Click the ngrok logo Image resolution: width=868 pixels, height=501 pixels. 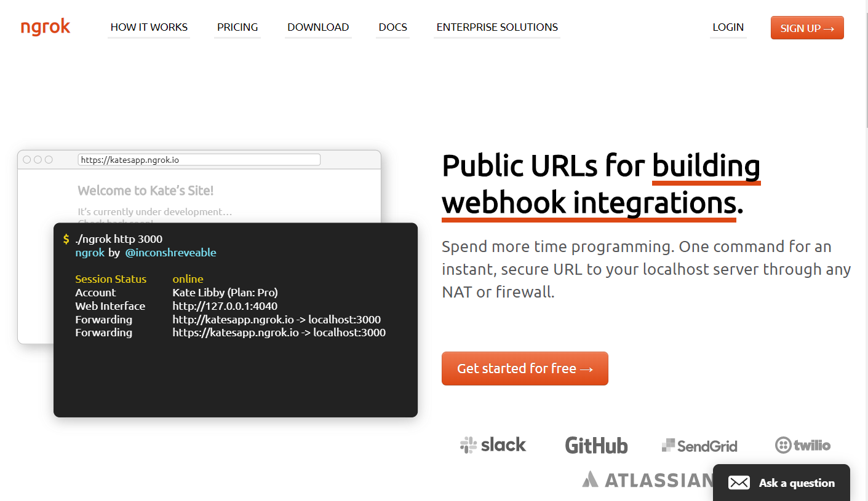(x=46, y=28)
